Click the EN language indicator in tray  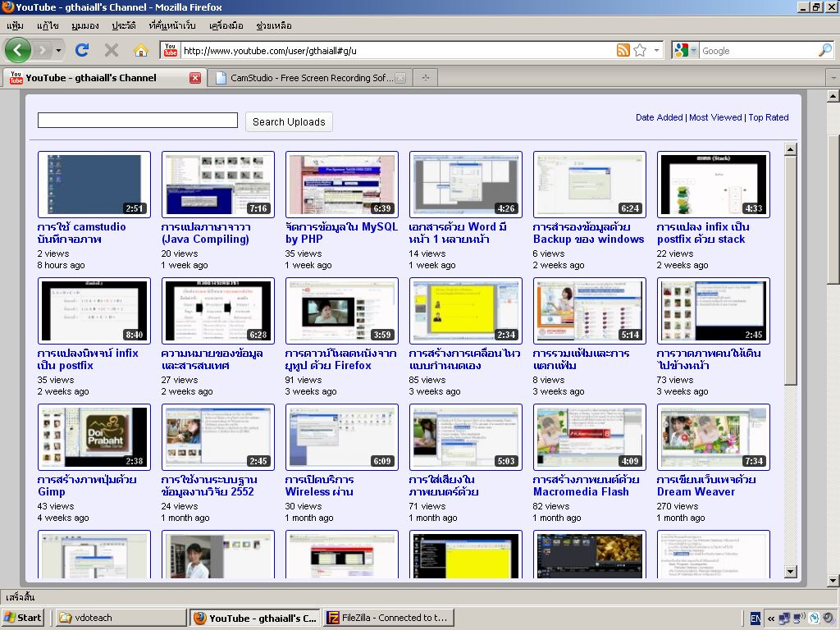click(756, 619)
